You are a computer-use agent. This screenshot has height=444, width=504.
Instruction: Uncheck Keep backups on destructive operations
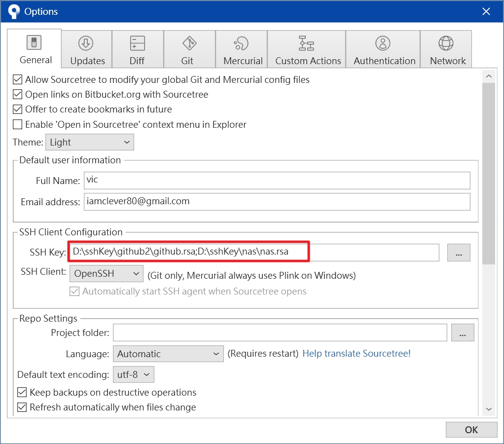[x=22, y=392]
